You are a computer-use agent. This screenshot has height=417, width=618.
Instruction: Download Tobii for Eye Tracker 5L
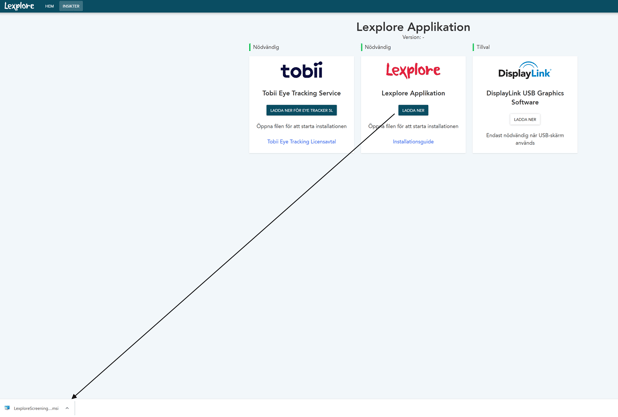[302, 110]
